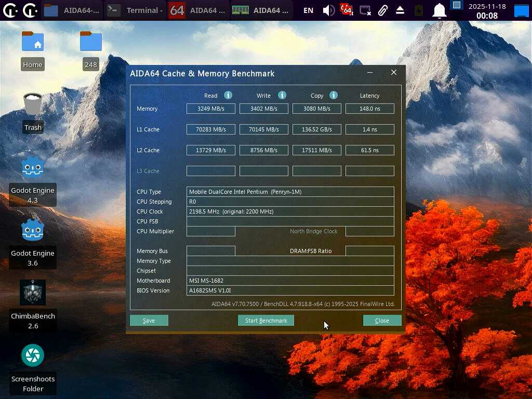The image size is (532, 399).
Task: Click the Write info icon
Action: (x=282, y=95)
